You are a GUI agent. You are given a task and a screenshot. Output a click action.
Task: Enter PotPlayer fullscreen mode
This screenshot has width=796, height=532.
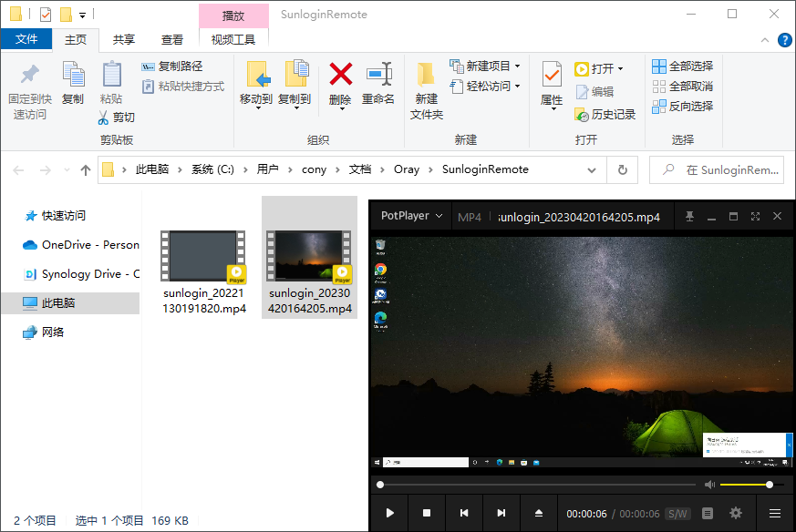tap(755, 217)
